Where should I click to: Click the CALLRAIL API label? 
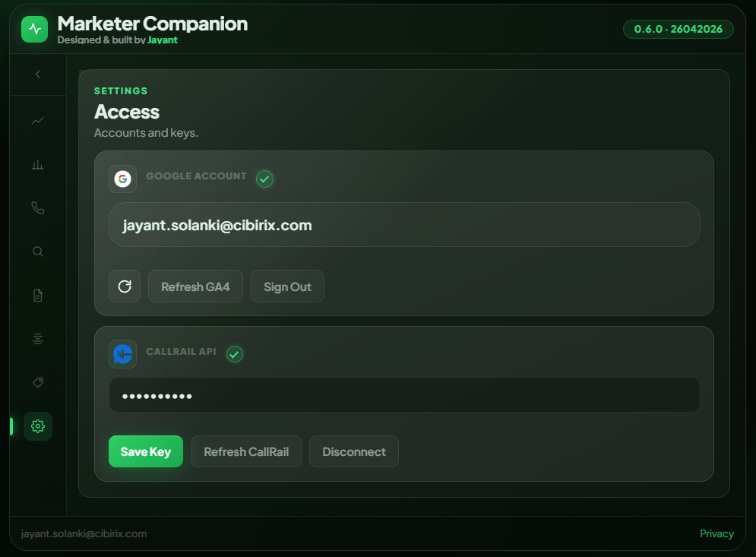tap(182, 352)
